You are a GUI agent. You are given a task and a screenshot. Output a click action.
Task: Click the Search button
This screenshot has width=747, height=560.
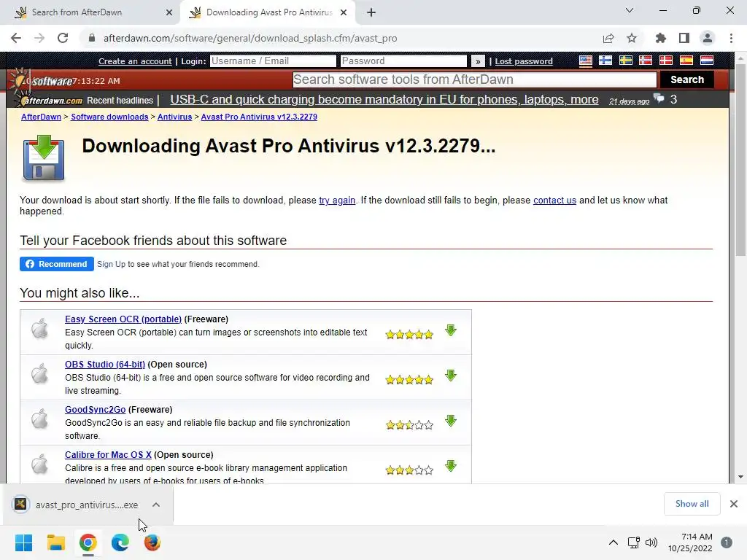pyautogui.click(x=687, y=79)
